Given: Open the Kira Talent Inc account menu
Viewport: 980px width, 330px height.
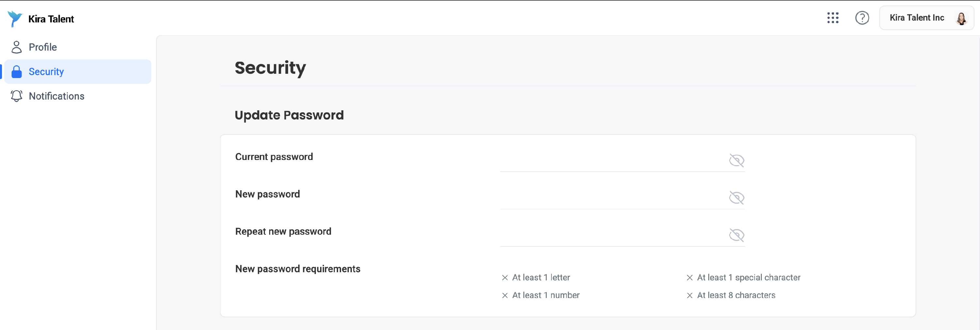Looking at the screenshot, I should click(x=926, y=18).
